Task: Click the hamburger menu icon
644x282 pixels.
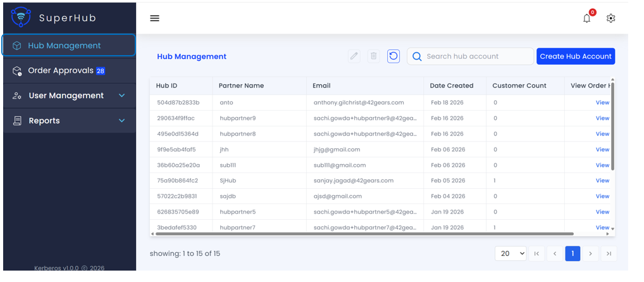Action: coord(154,18)
